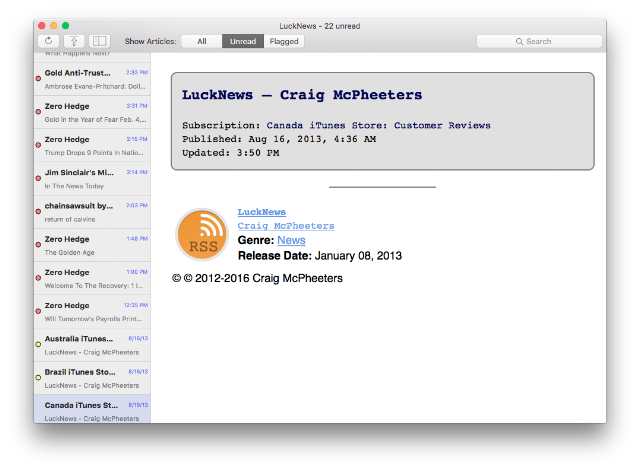Select the Unread articles filter
Screen dimensions: 640x471
[x=243, y=41]
